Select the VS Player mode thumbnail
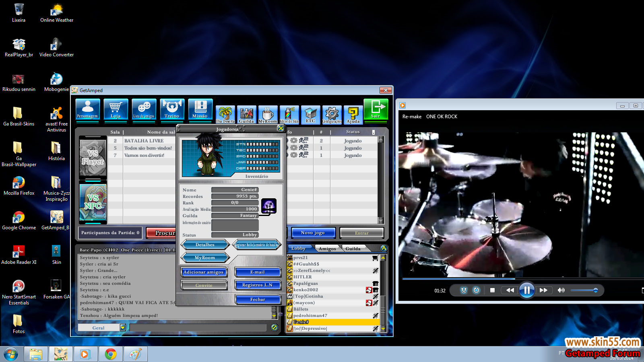This screenshot has width=644, height=362. 93,157
